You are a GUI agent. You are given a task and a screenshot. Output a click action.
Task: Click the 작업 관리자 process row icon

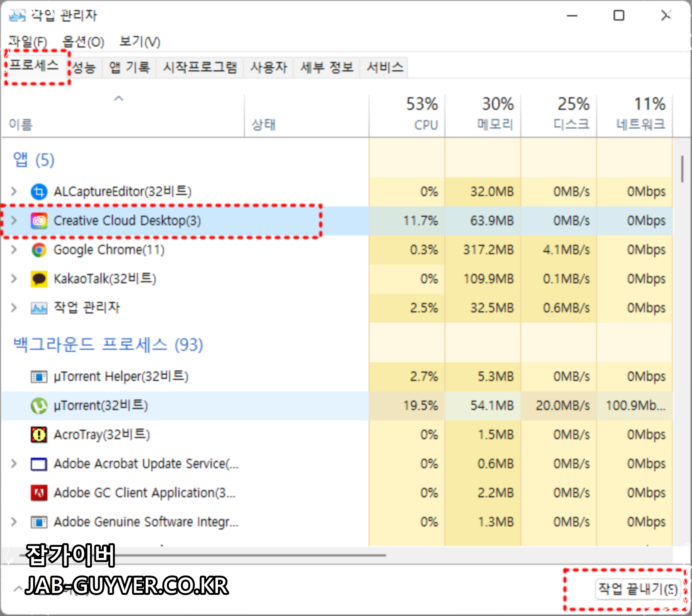[39, 308]
